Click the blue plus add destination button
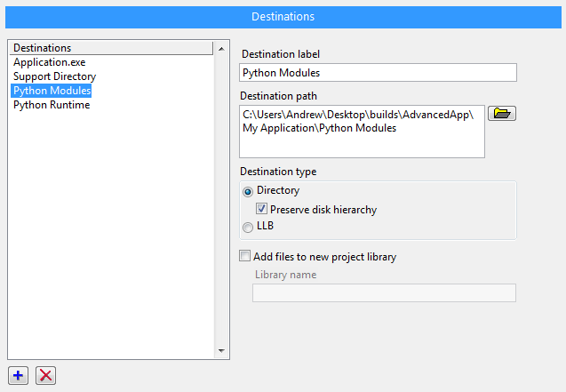The width and height of the screenshot is (566, 392). (x=18, y=375)
